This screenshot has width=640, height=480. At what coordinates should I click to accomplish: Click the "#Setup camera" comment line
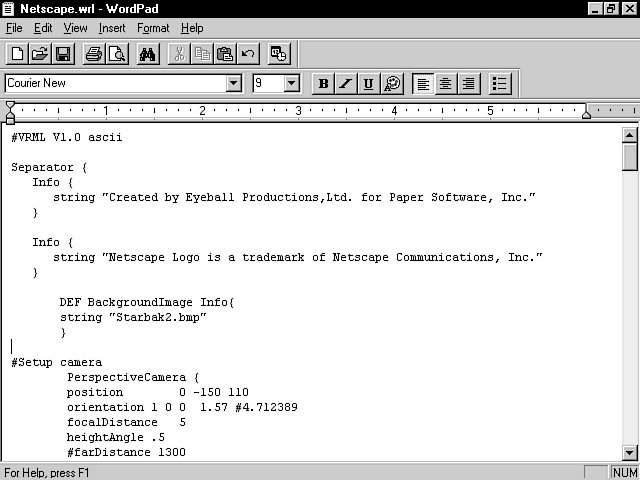pyautogui.click(x=56, y=362)
